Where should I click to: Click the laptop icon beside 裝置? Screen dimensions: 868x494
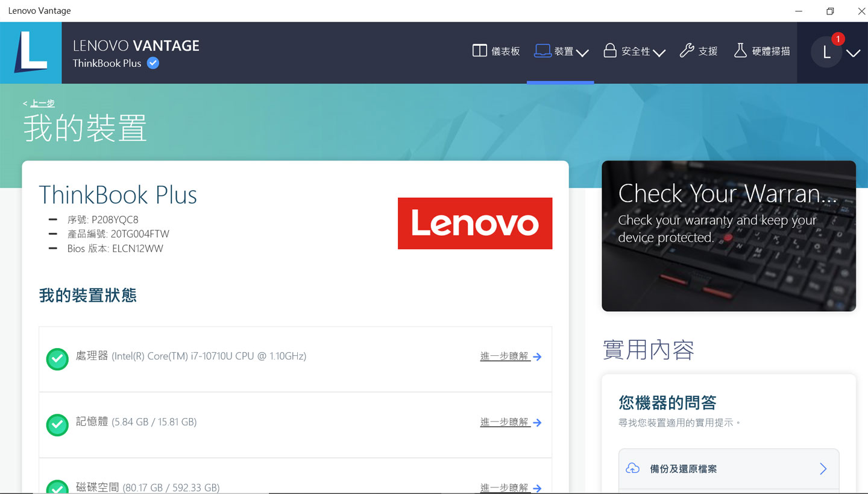542,51
